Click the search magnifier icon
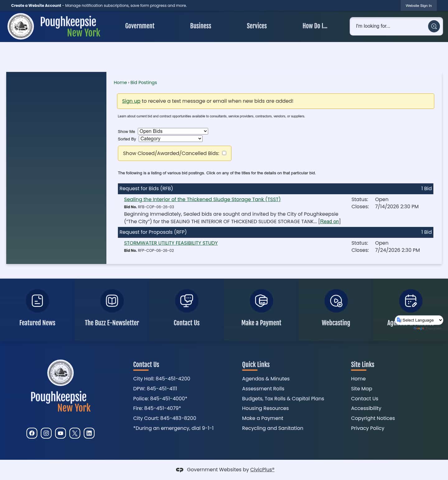The width and height of the screenshot is (448, 480). tap(434, 26)
